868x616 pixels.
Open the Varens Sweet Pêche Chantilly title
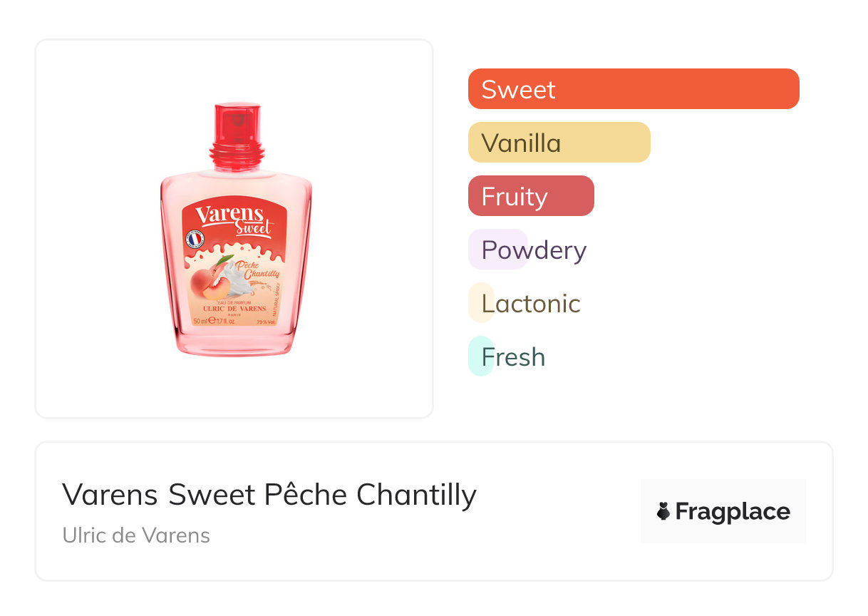(x=269, y=494)
